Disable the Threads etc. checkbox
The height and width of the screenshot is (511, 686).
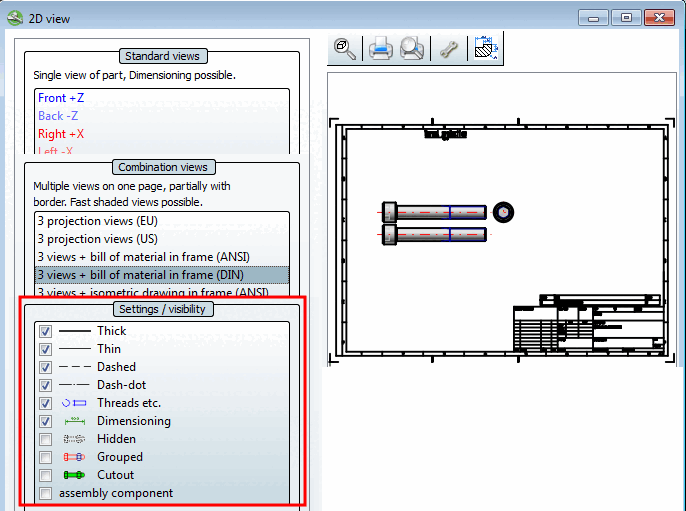click(x=46, y=403)
